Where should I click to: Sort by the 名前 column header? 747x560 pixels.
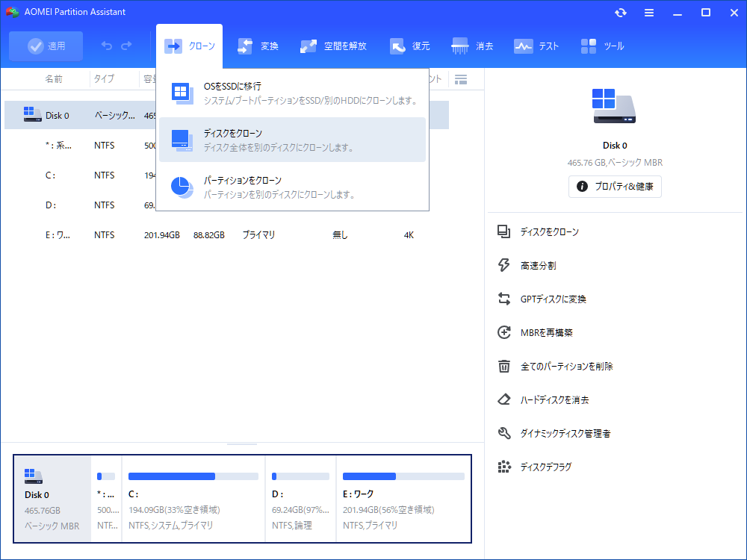pos(53,79)
